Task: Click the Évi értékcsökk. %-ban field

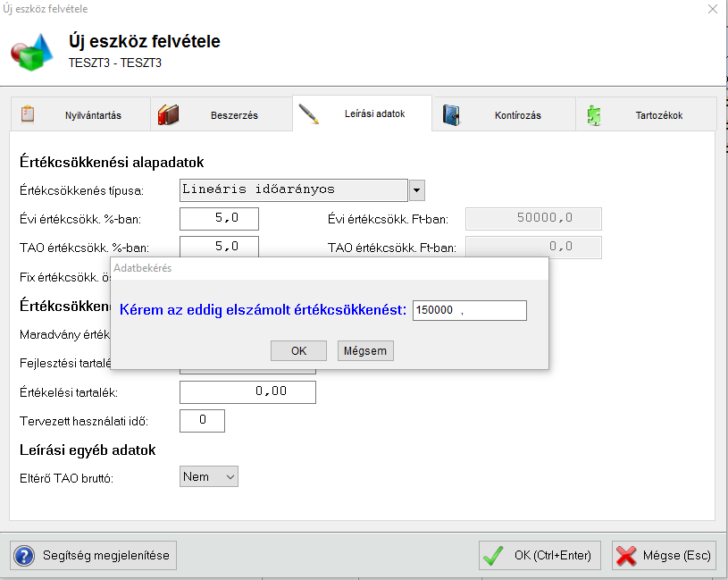Action: click(x=219, y=219)
